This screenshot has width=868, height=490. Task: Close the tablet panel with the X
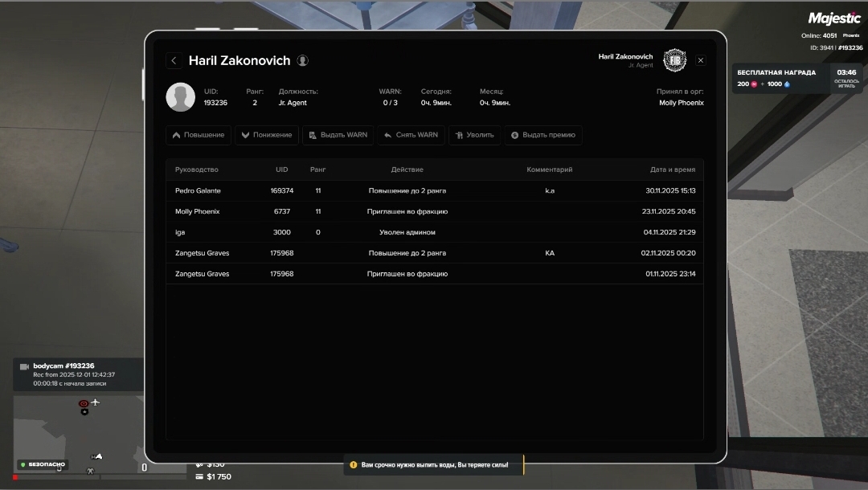pyautogui.click(x=700, y=60)
